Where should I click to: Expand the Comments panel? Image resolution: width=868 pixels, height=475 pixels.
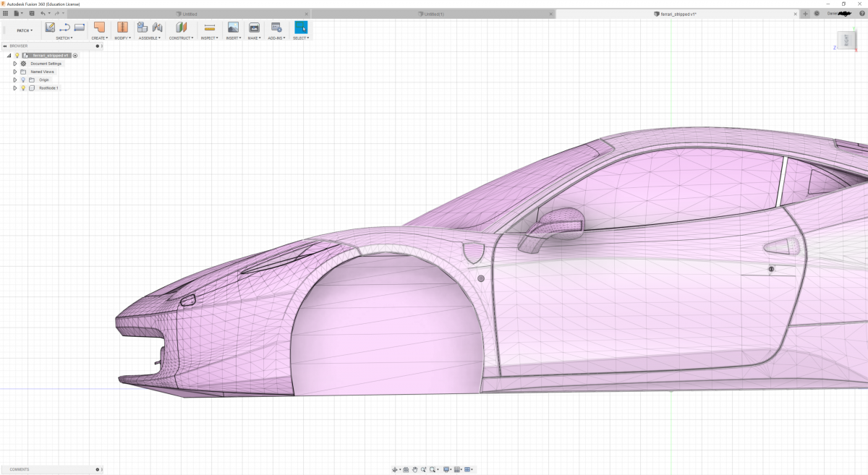[x=98, y=469]
